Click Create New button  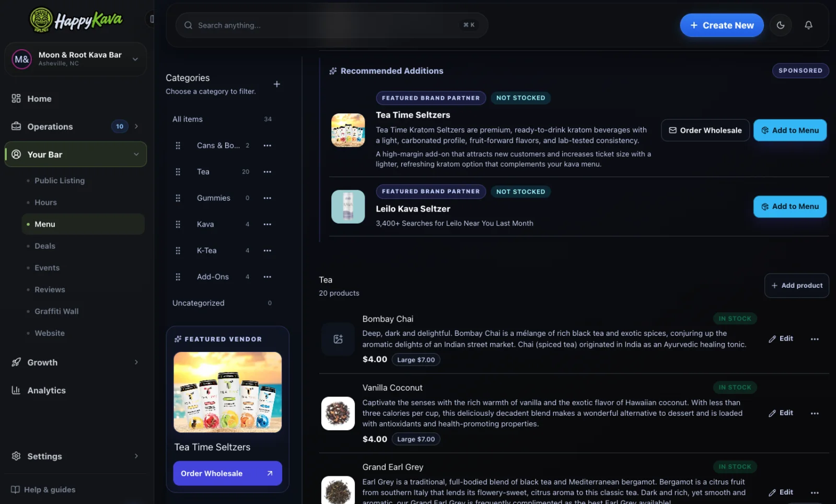click(x=722, y=25)
